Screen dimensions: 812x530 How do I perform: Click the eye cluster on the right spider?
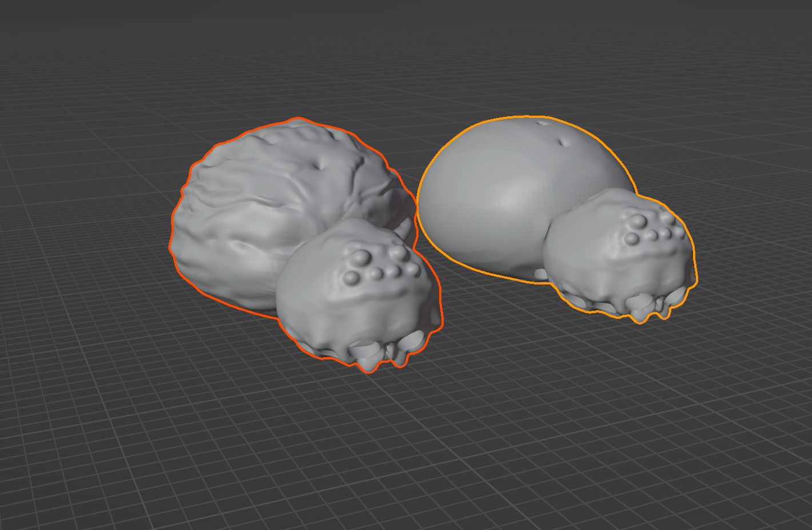pos(652,227)
